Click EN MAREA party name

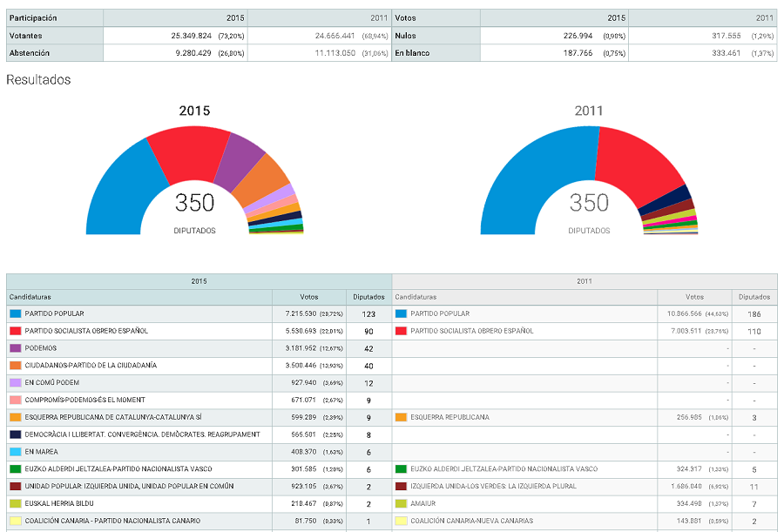tap(42, 452)
